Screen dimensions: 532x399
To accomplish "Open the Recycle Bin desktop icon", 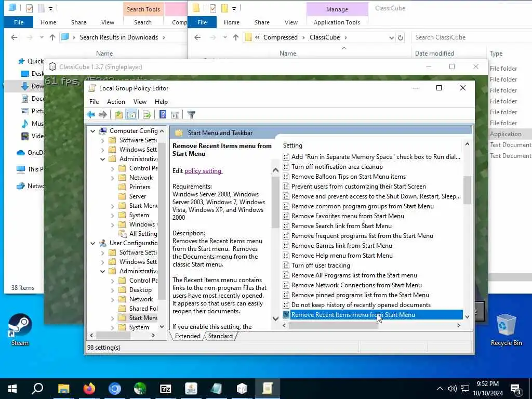I will [x=506, y=330].
